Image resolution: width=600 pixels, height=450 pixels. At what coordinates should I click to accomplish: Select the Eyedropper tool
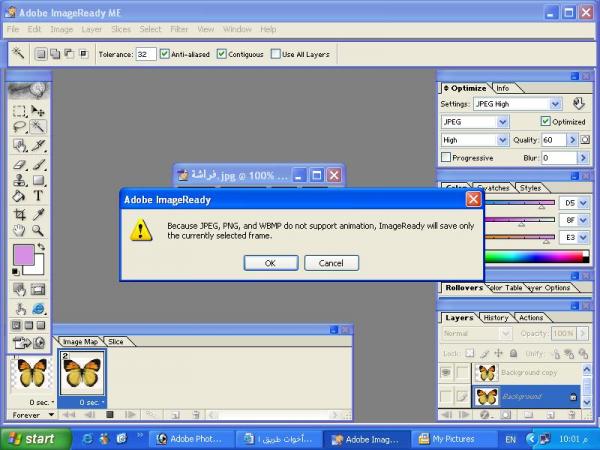pos(38,214)
